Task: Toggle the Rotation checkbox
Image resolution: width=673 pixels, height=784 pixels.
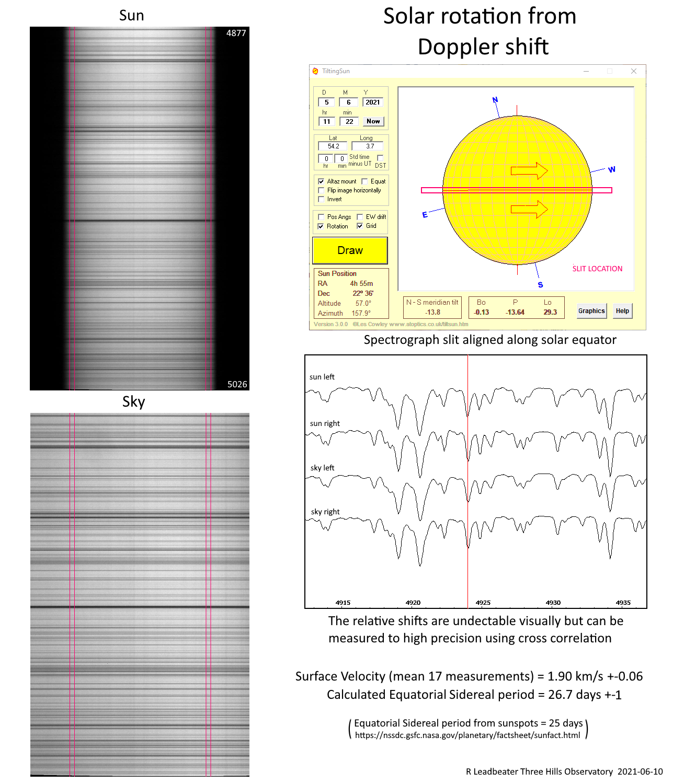Action: click(x=321, y=226)
